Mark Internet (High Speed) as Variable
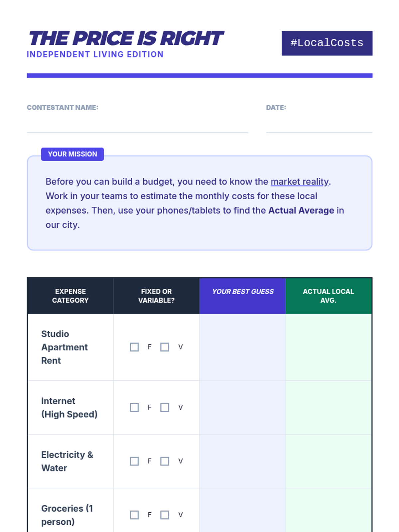The image size is (399, 532). click(165, 407)
